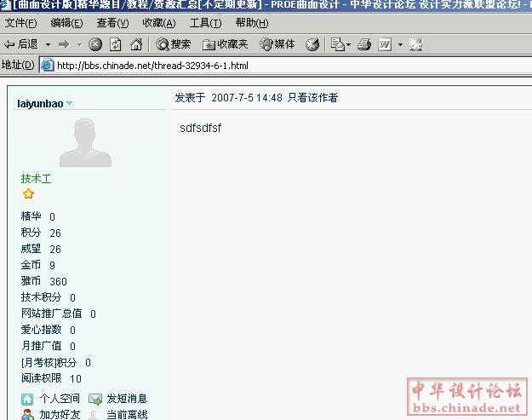The width and height of the screenshot is (532, 420).
Task: Open the Forward history dropdown arrow
Action: (79, 44)
